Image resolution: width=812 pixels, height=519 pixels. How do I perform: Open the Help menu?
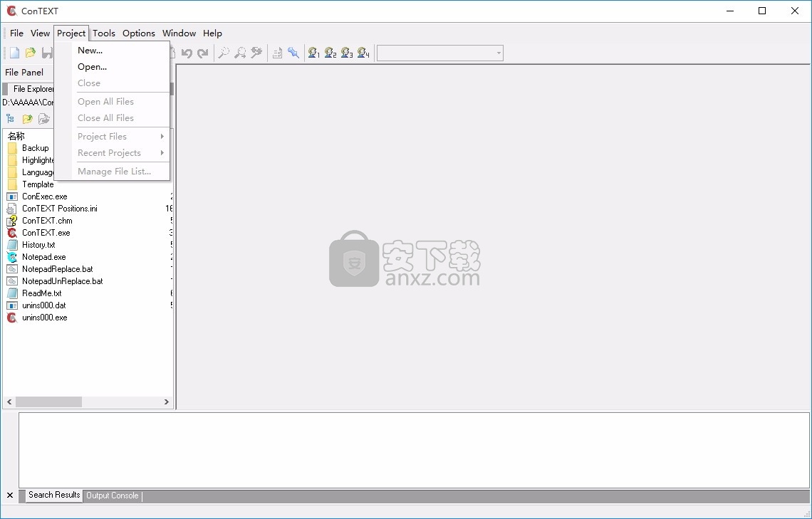212,33
